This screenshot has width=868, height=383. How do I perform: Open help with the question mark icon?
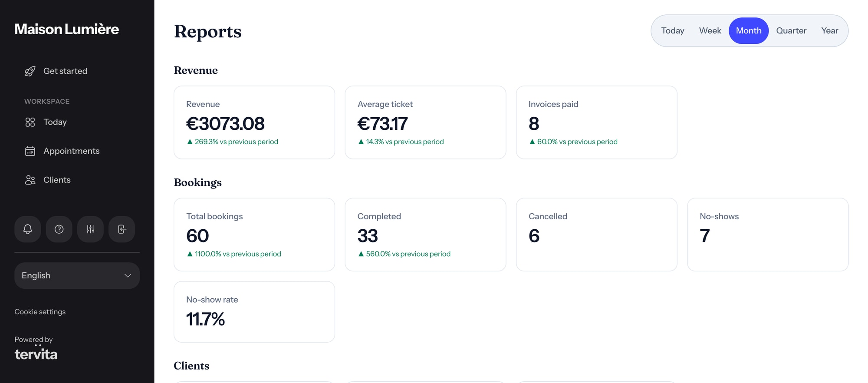click(59, 229)
